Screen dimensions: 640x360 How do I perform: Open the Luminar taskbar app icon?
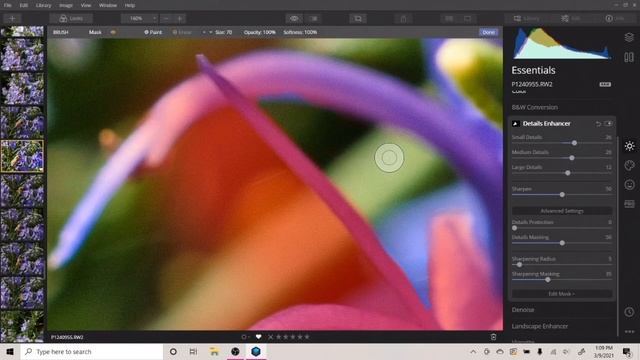tap(256, 351)
